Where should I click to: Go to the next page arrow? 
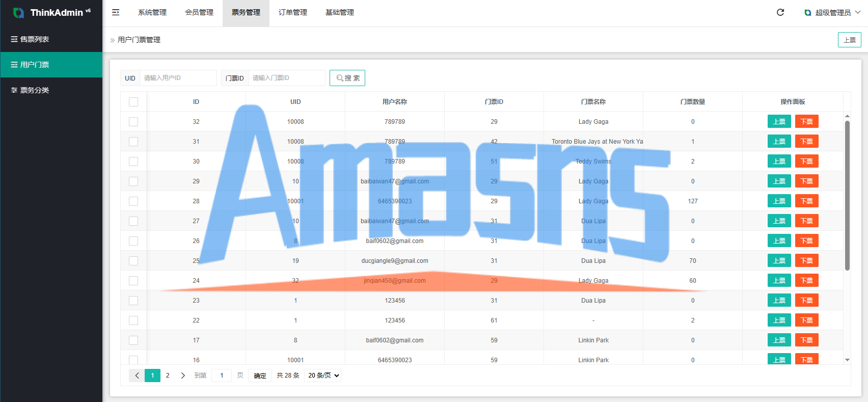tap(183, 376)
